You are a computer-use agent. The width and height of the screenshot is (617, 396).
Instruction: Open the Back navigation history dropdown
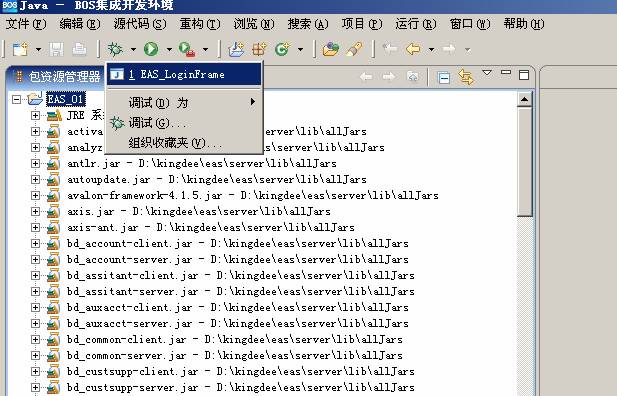coord(432,50)
